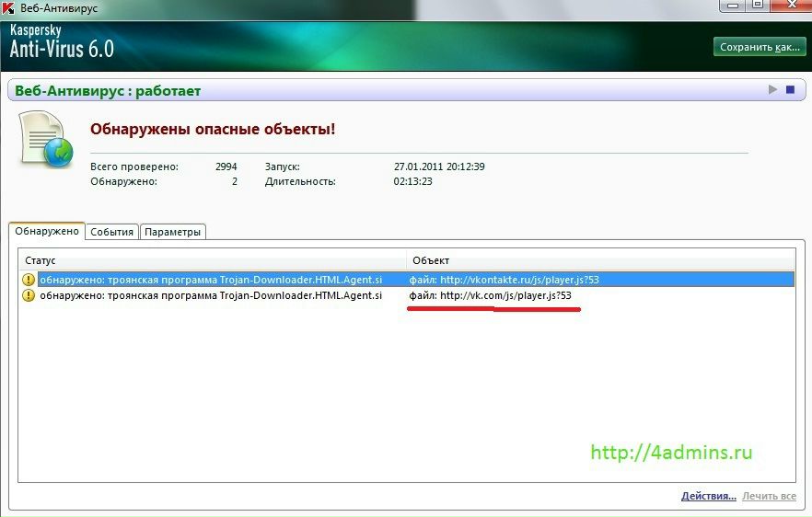This screenshot has width=812, height=517.
Task: Click the play icon in the status bar
Action: (x=772, y=89)
